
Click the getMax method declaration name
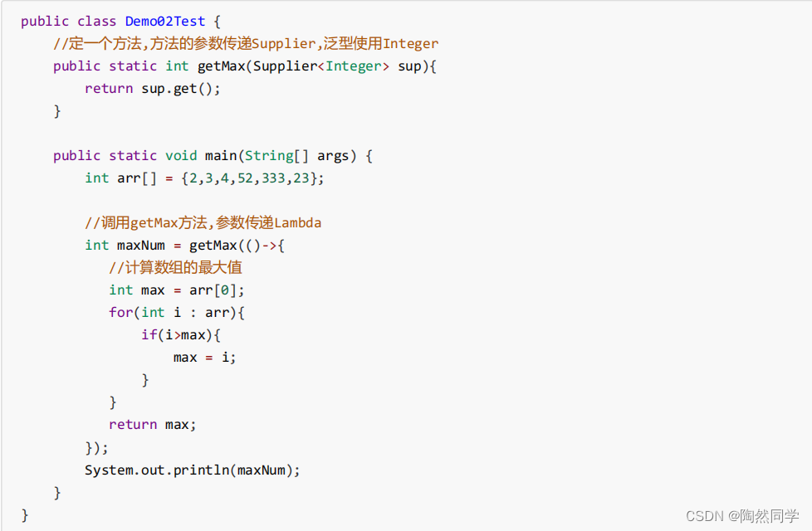pos(221,66)
